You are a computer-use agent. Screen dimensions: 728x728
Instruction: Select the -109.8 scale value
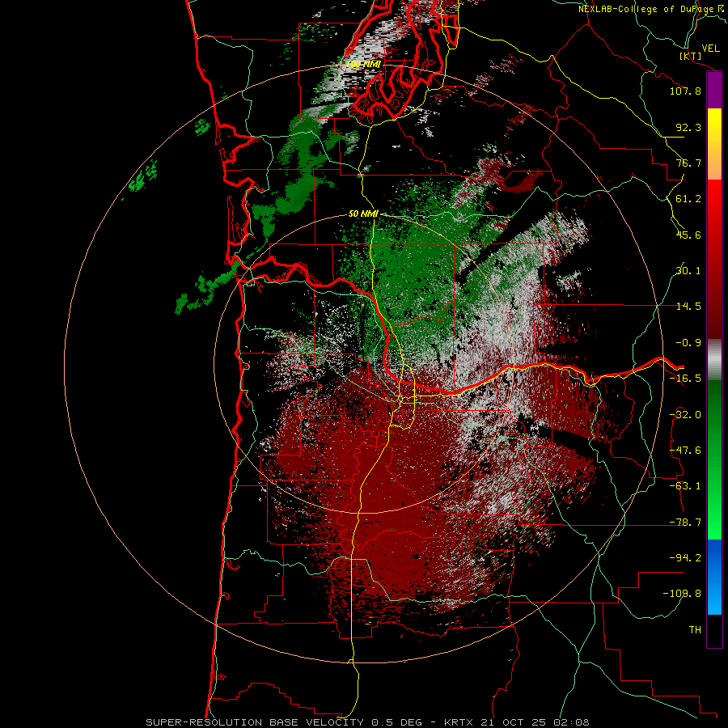[682, 594]
